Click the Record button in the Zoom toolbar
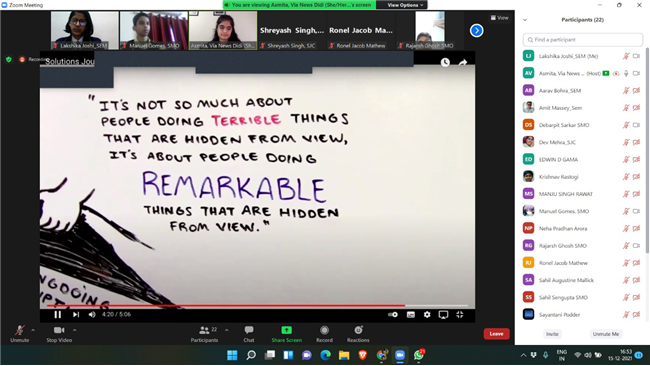Screen dimensions: 650x366 click(324, 333)
